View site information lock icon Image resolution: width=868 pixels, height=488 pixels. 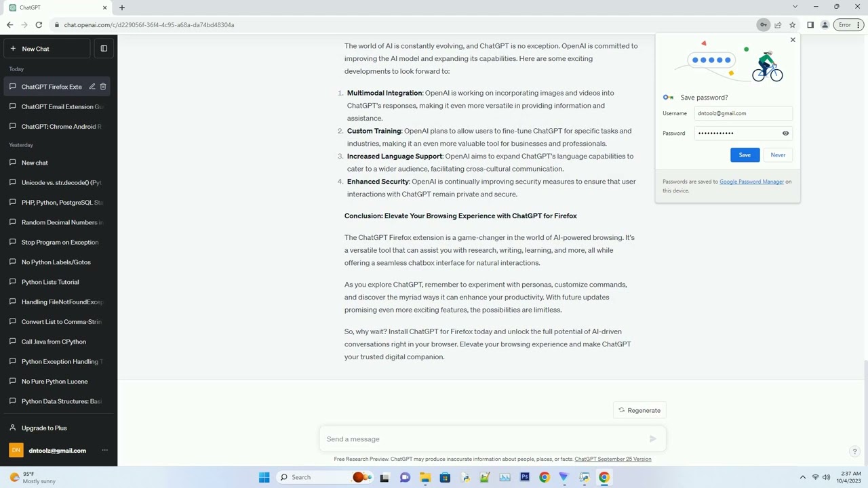point(56,25)
